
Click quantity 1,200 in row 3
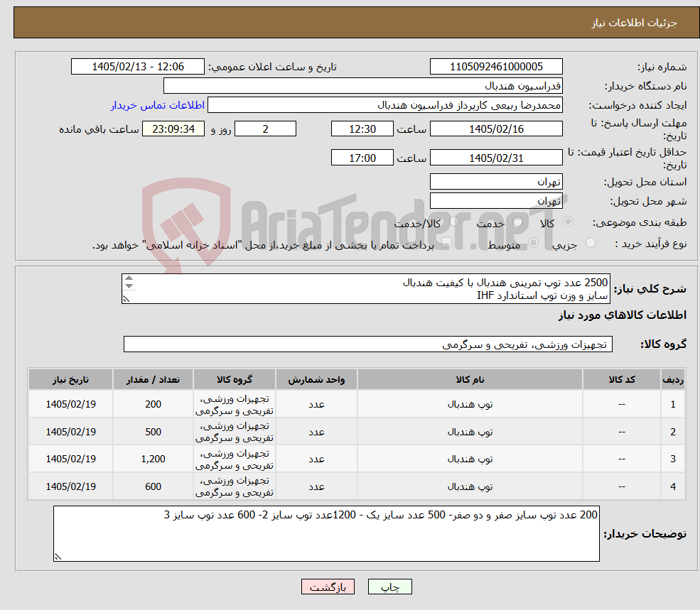click(153, 459)
